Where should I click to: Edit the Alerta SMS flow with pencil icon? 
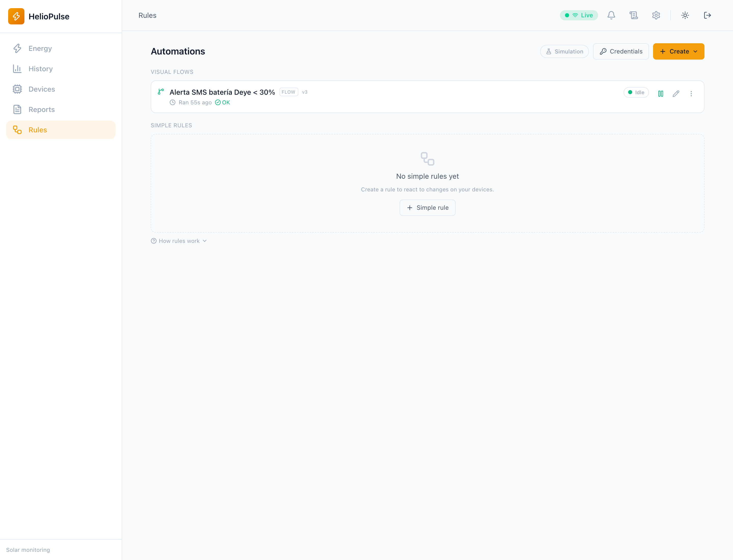click(x=676, y=94)
